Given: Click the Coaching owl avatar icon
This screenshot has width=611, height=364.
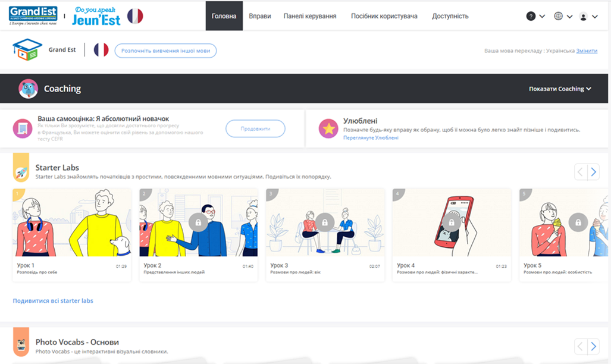Looking at the screenshot, I should 28,89.
